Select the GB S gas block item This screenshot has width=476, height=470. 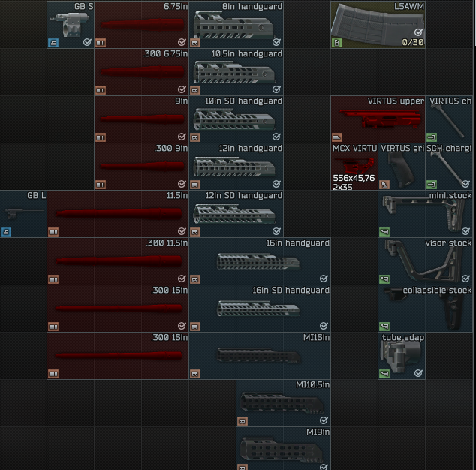tap(71, 24)
